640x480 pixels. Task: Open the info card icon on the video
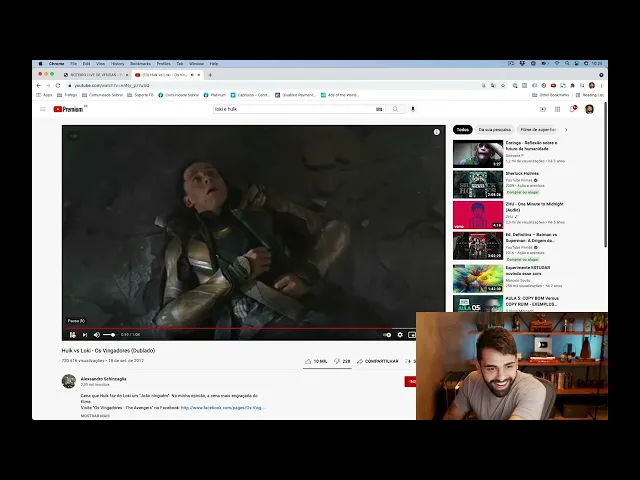click(436, 132)
